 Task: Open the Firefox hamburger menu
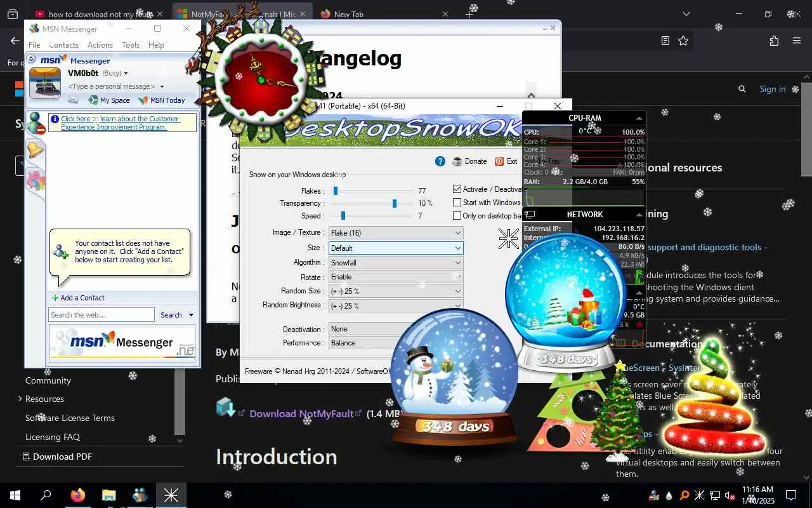pos(797,41)
